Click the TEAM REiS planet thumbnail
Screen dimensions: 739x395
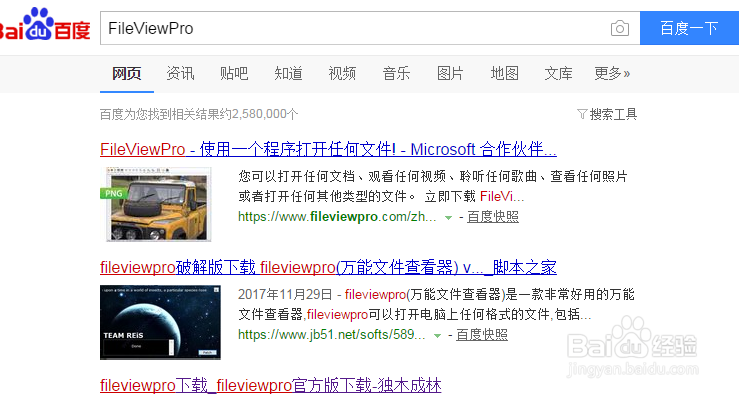click(x=160, y=322)
